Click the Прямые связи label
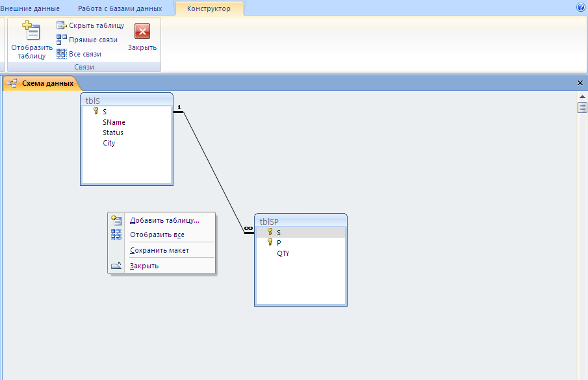 (93, 40)
